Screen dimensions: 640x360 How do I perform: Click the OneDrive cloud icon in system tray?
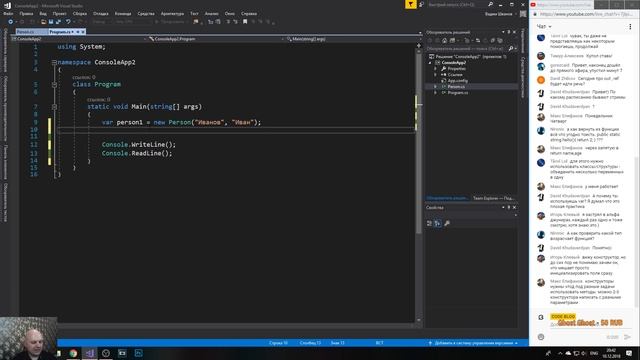[x=568, y=353]
